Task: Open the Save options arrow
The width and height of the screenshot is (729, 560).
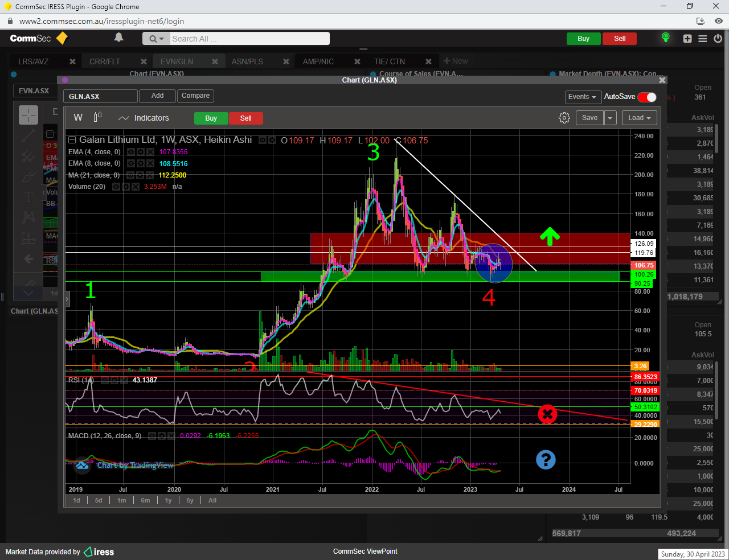Action: coord(610,118)
